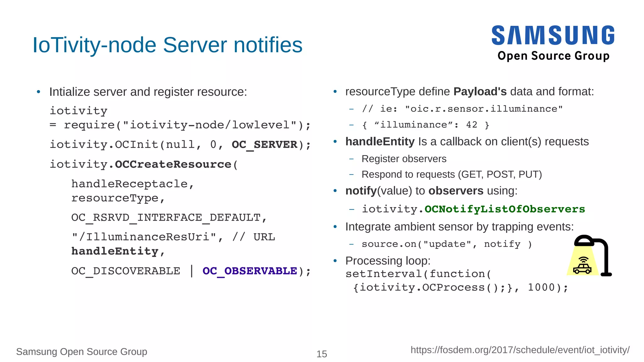Screen dimensions: 644x362
Task: Click the 'Open Source Group' text under logo
Action: (553, 56)
